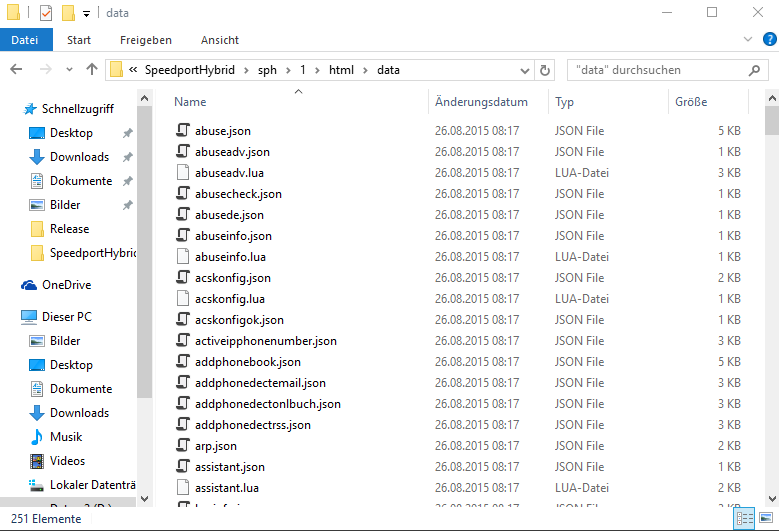Click the abuseinfo.json file icon
The width and height of the screenshot is (779, 531).
pos(183,235)
